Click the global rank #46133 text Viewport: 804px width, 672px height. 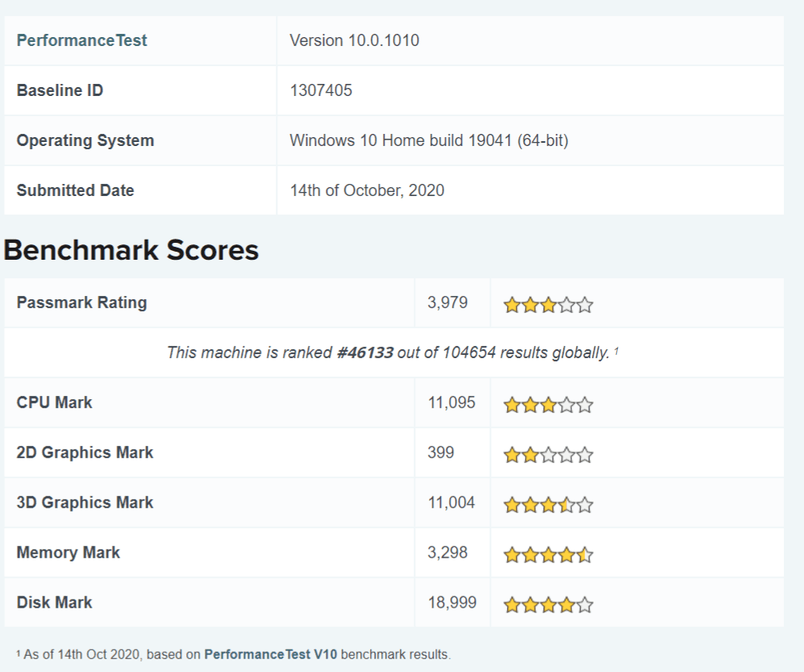point(365,353)
